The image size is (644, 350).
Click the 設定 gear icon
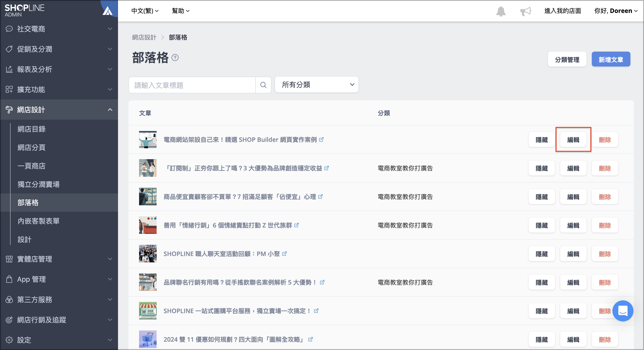[9, 340]
